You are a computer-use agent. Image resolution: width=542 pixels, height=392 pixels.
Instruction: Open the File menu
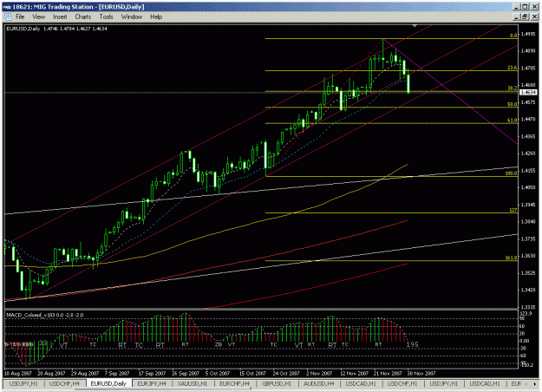(20, 16)
